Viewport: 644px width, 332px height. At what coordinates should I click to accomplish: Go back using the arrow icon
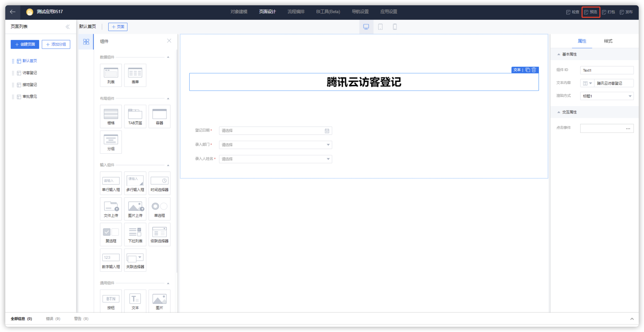coord(12,12)
